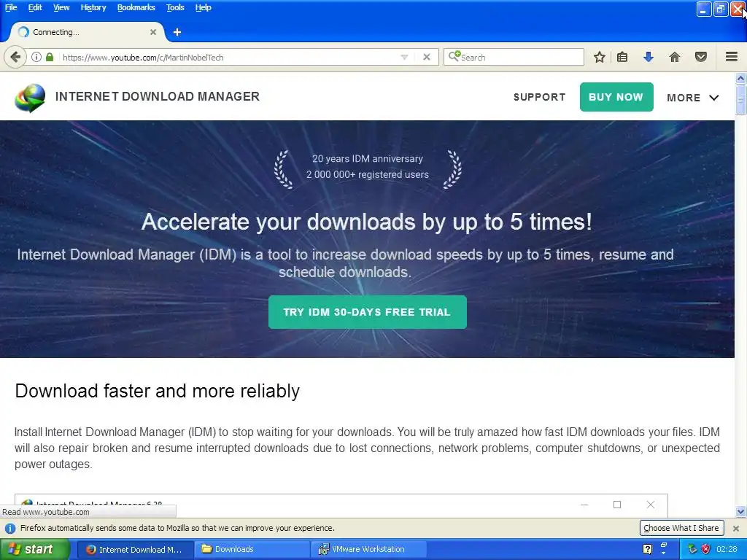The image size is (747, 560).
Task: Open a new tab with plus button
Action: (177, 32)
